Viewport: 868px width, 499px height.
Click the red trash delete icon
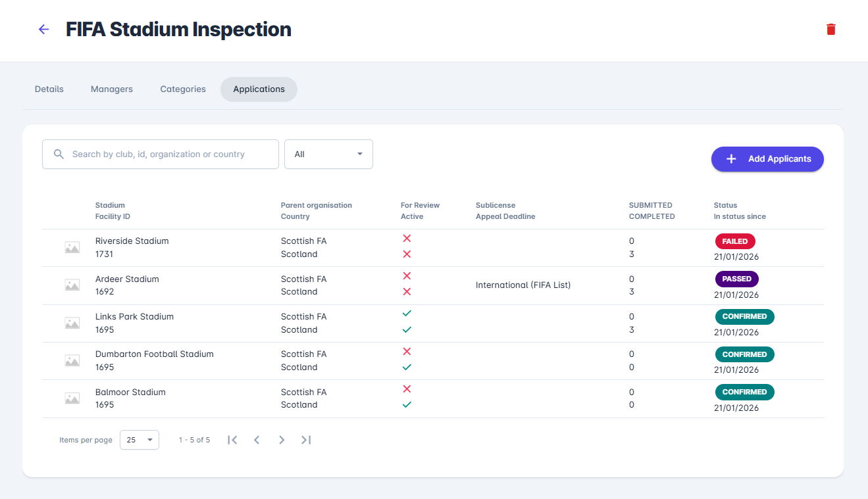[x=830, y=30]
